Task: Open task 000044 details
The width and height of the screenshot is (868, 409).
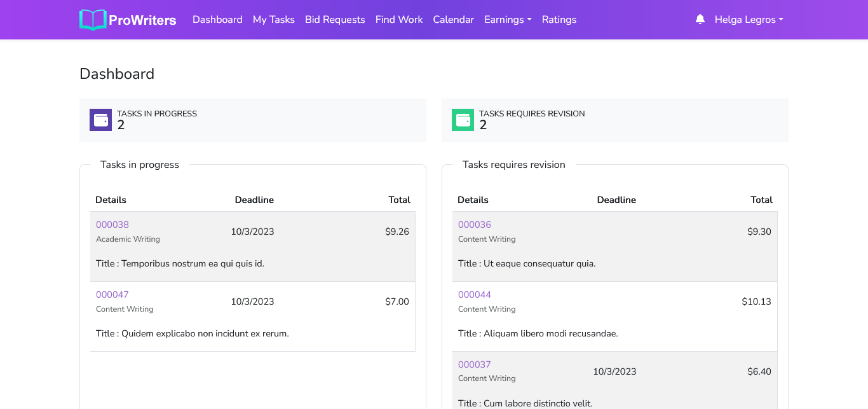Action: (x=475, y=295)
